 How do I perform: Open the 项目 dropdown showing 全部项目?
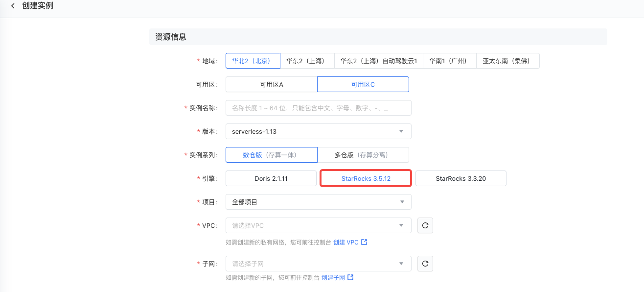click(x=319, y=202)
